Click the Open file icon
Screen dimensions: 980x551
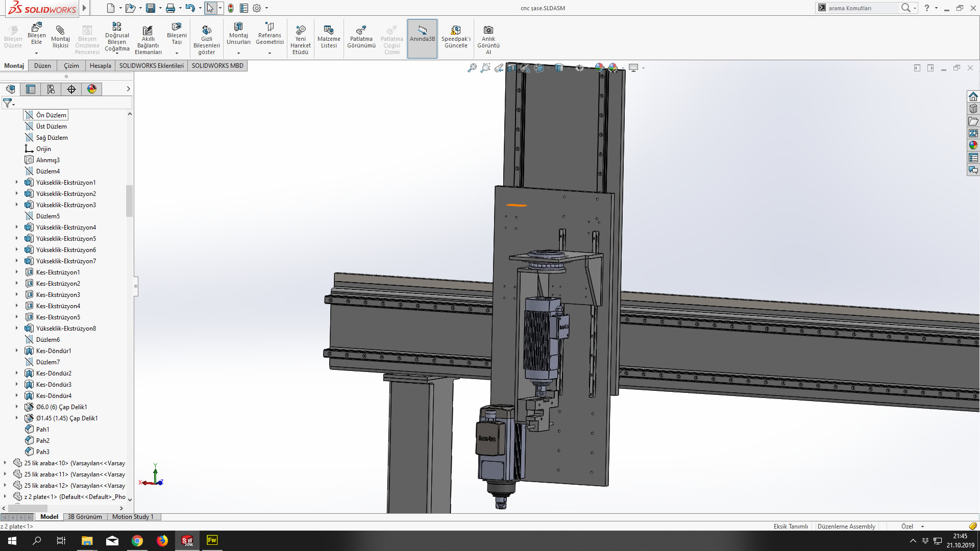[x=130, y=8]
